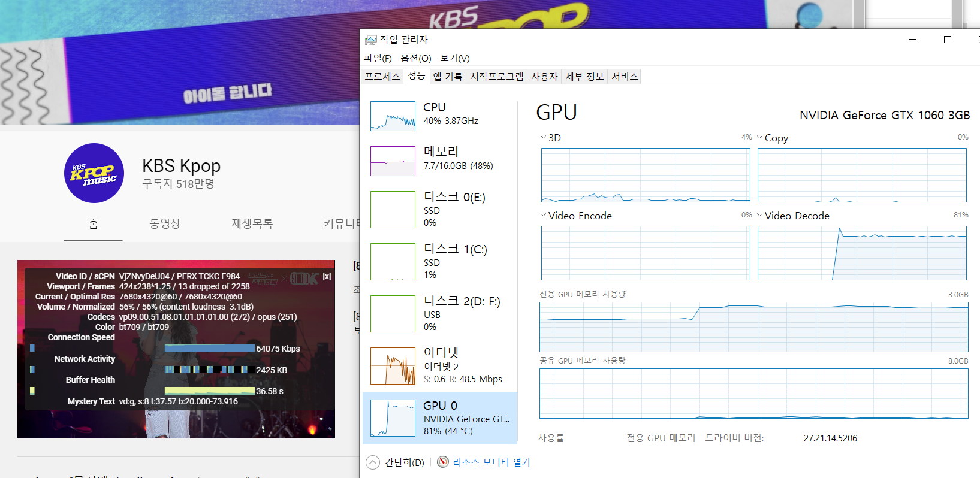Switch to the 서비스 tab

(x=625, y=77)
